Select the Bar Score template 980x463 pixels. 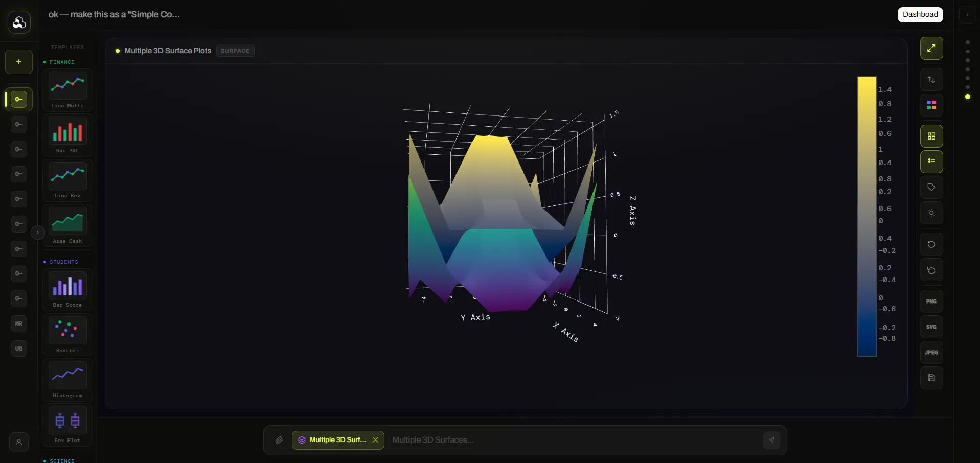click(67, 290)
